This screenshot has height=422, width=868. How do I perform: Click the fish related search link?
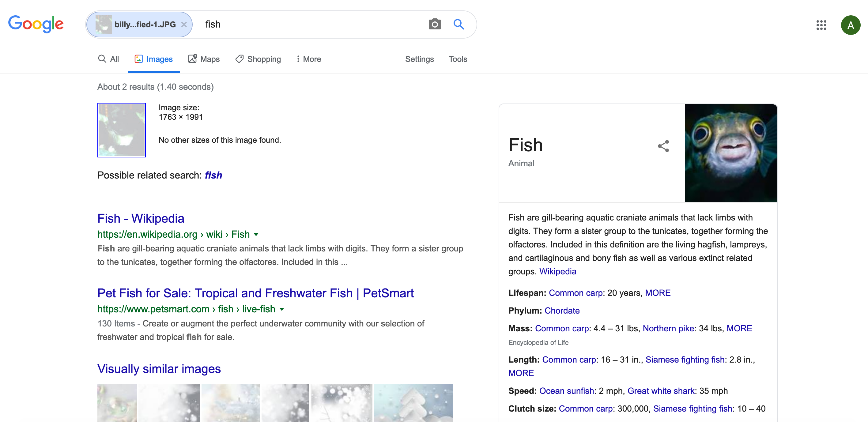tap(214, 175)
